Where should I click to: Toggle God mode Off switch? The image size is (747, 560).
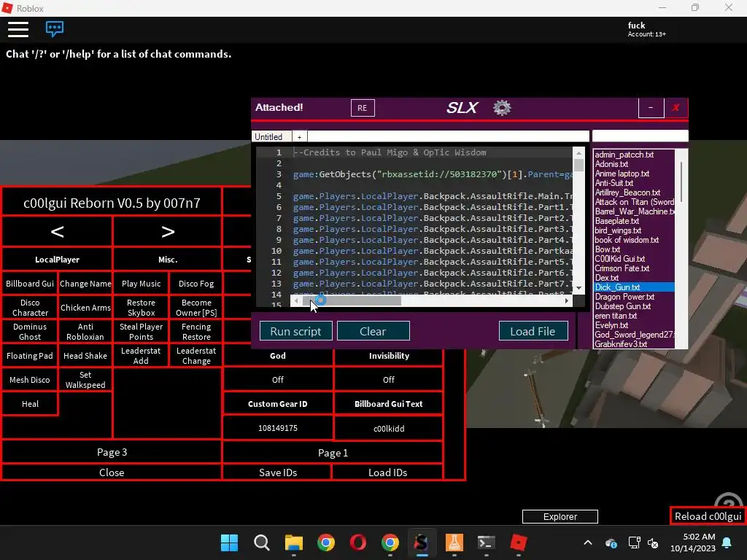tap(278, 380)
